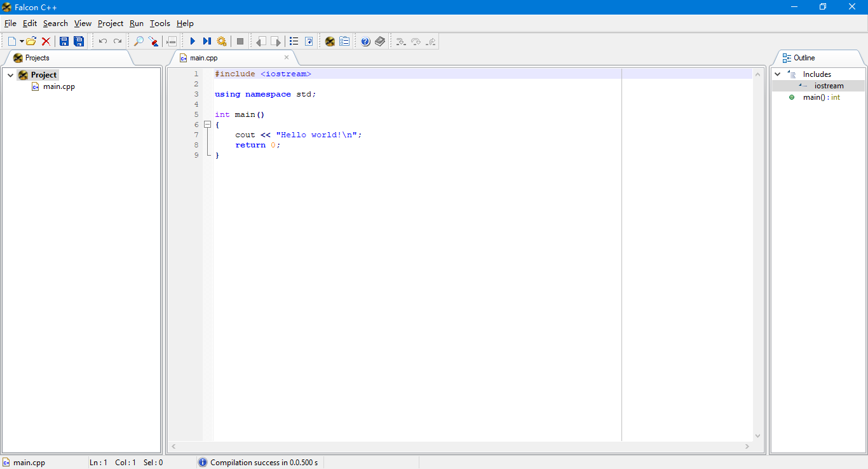
Task: Open the Run menu
Action: [x=136, y=24]
